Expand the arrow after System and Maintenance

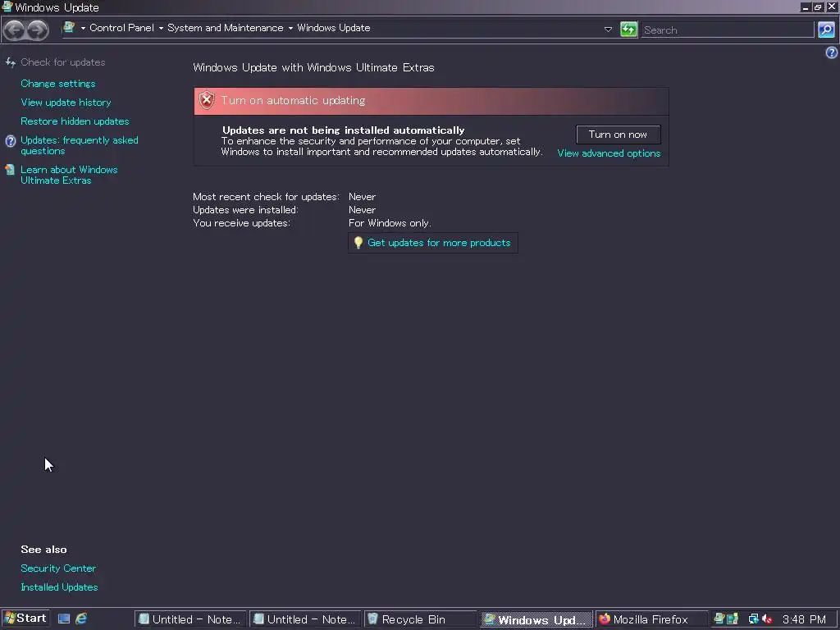coord(290,28)
